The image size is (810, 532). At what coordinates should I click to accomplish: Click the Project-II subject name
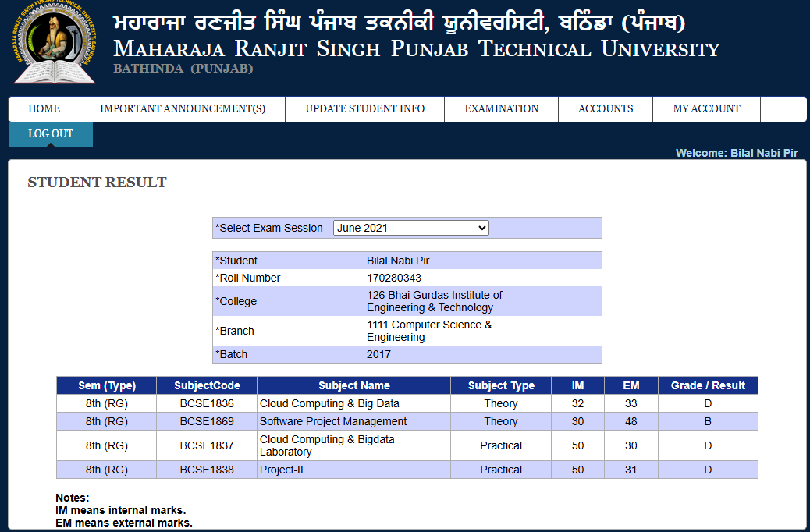click(x=281, y=470)
